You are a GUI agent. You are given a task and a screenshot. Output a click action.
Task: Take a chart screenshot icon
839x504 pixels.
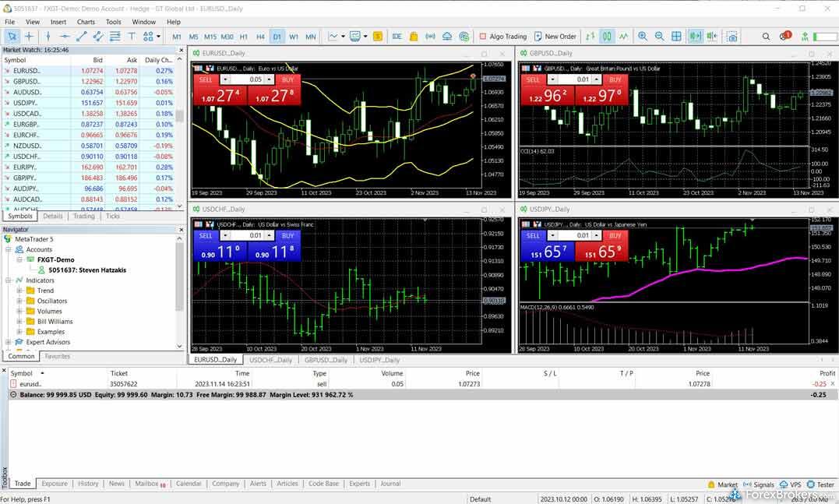pyautogui.click(x=732, y=37)
